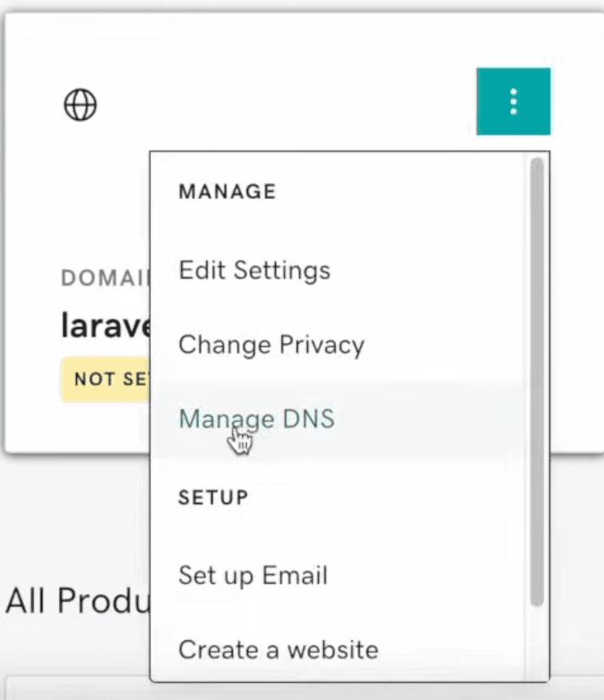Select Set up Email option

252,576
